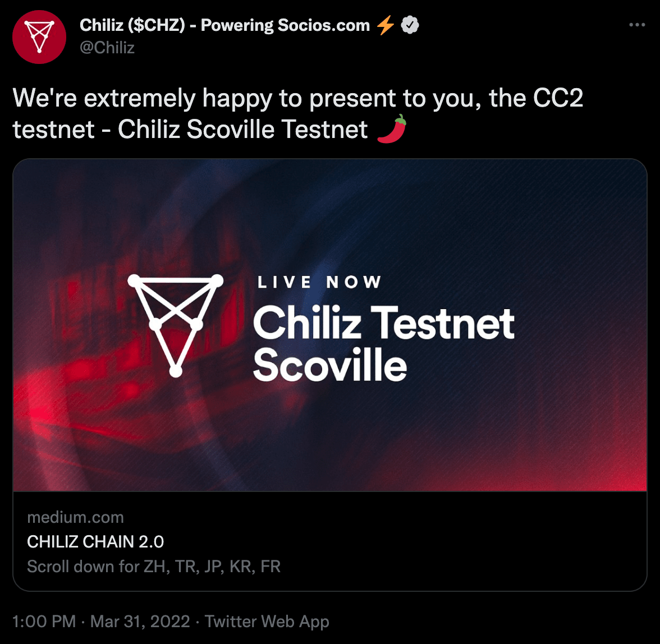Screen dimensions: 660x644
Task: Click the Twitter Web App source label
Action: (x=267, y=622)
